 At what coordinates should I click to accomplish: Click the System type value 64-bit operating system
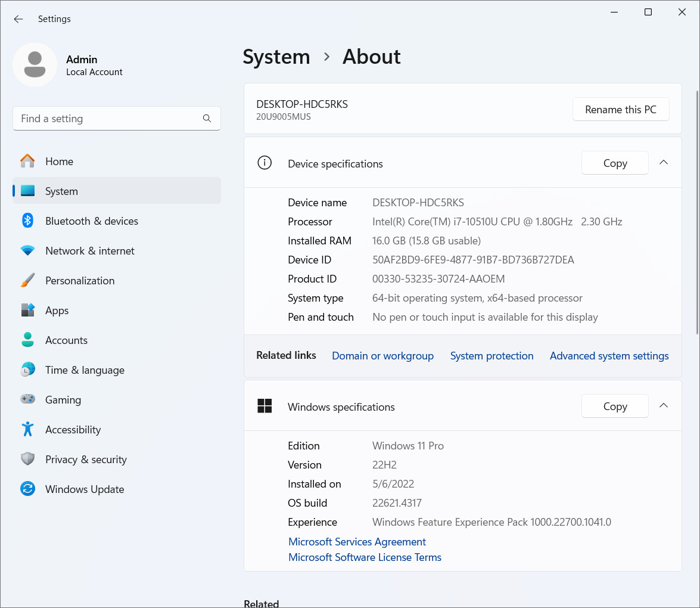(477, 298)
